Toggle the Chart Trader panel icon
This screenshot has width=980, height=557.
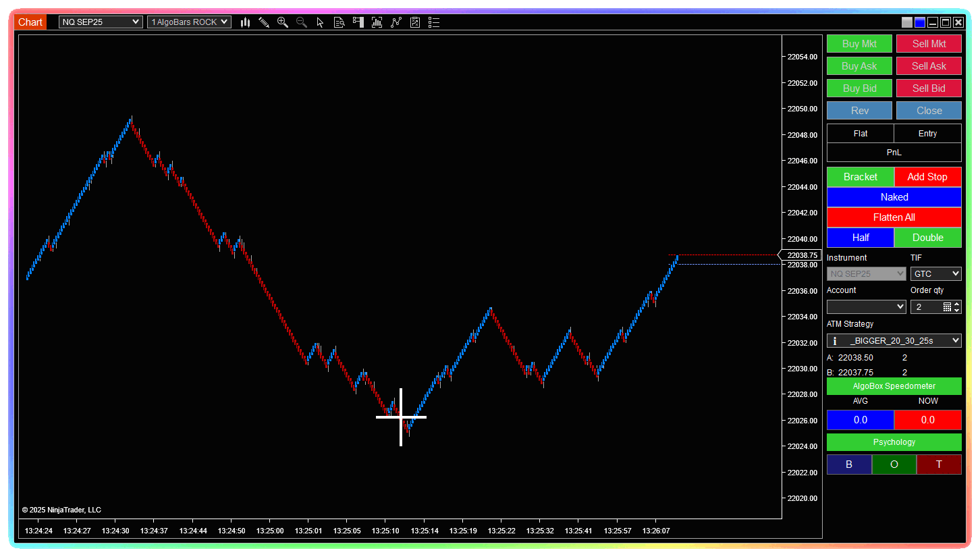(358, 22)
